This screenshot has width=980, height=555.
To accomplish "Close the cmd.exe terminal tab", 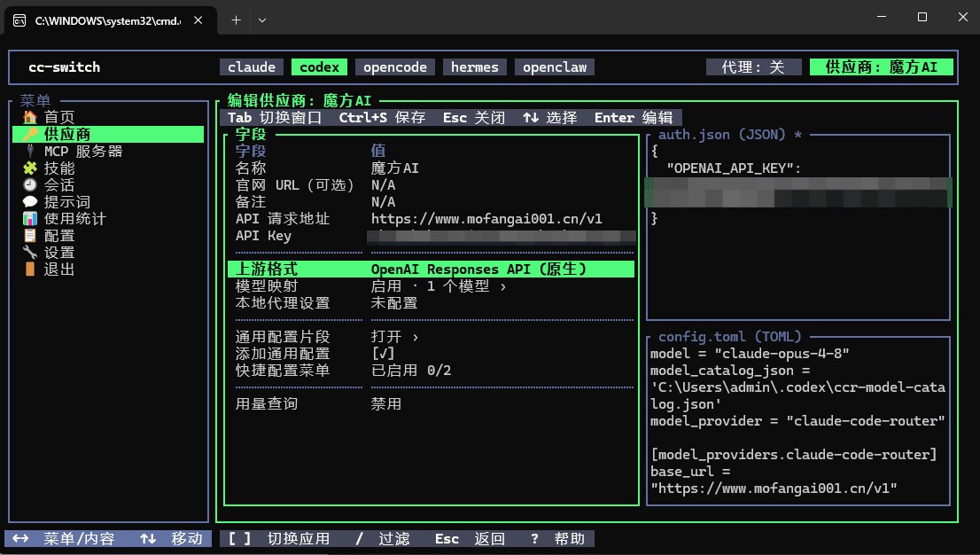I will pyautogui.click(x=198, y=20).
